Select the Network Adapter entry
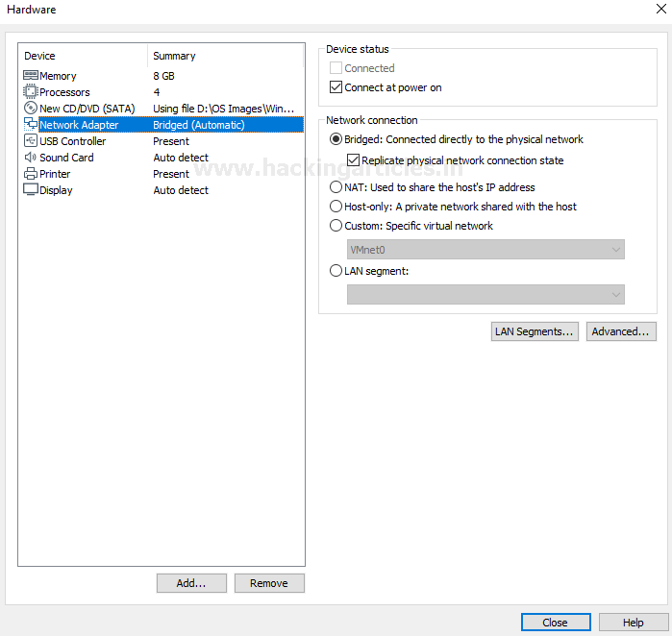672x636 pixels. 162,125
